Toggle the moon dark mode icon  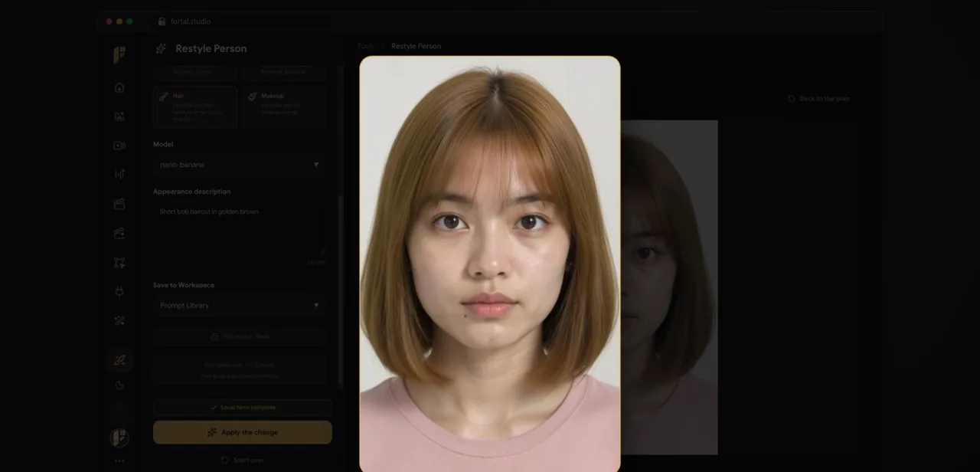(119, 385)
